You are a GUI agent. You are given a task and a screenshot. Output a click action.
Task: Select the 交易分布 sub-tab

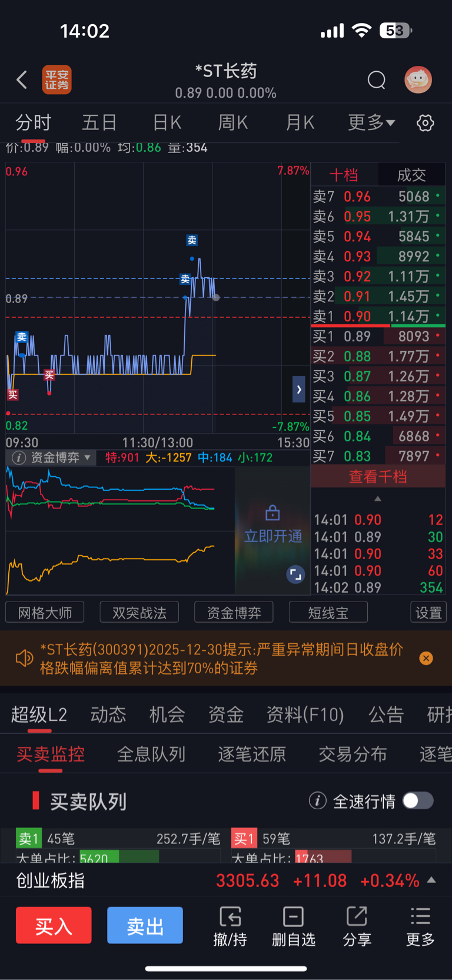353,754
